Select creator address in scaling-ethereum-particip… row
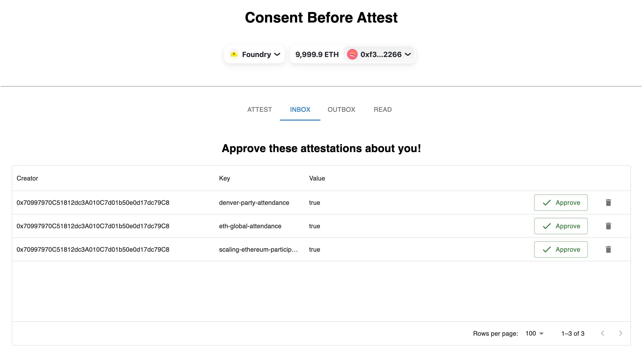This screenshot has height=351, width=644. tap(93, 249)
